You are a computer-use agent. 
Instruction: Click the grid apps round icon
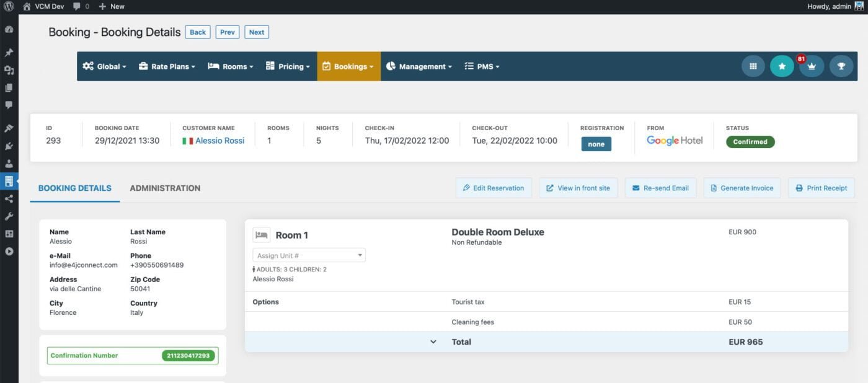(753, 66)
